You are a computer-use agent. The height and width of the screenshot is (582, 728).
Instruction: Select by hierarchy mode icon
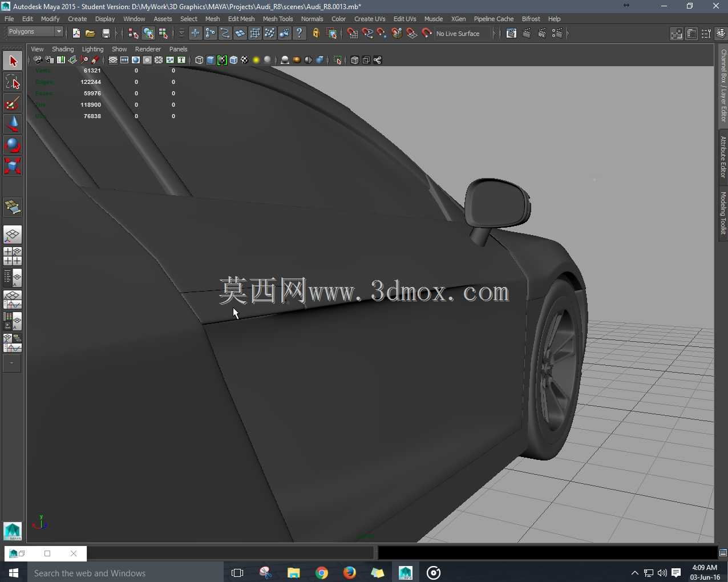pyautogui.click(x=134, y=34)
